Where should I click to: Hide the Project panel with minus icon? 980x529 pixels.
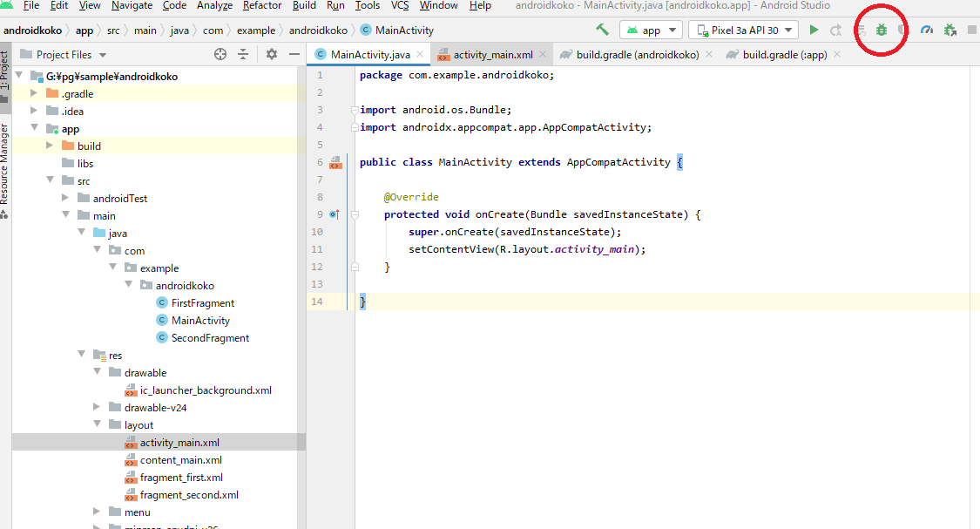pos(294,54)
